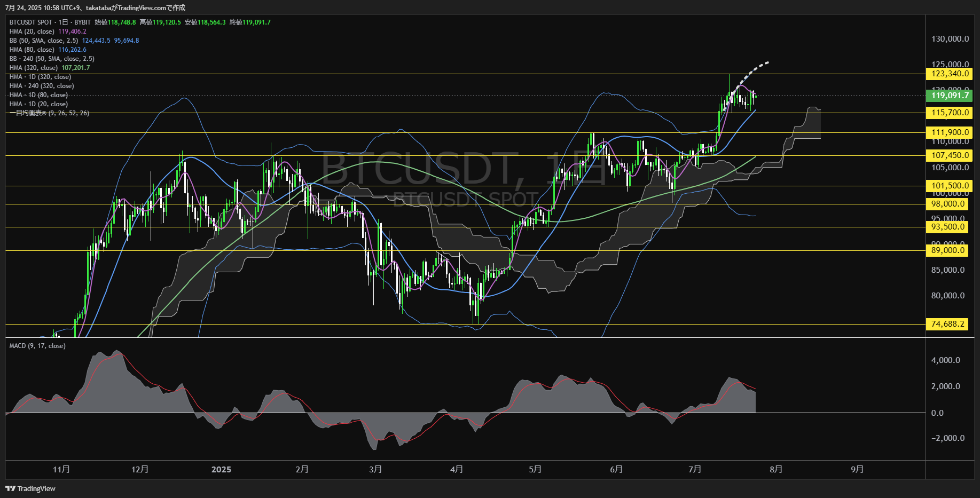Click the 終値 119,091.7 close value
Image resolution: width=980 pixels, height=498 pixels.
tap(250, 22)
